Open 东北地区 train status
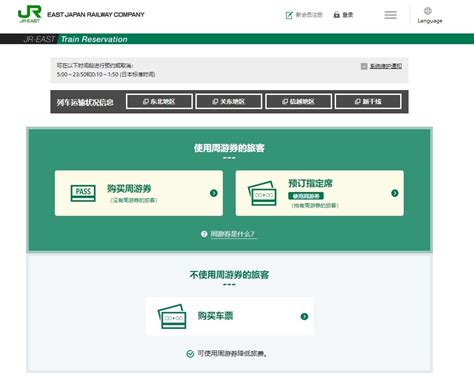474x377 pixels. tap(159, 101)
